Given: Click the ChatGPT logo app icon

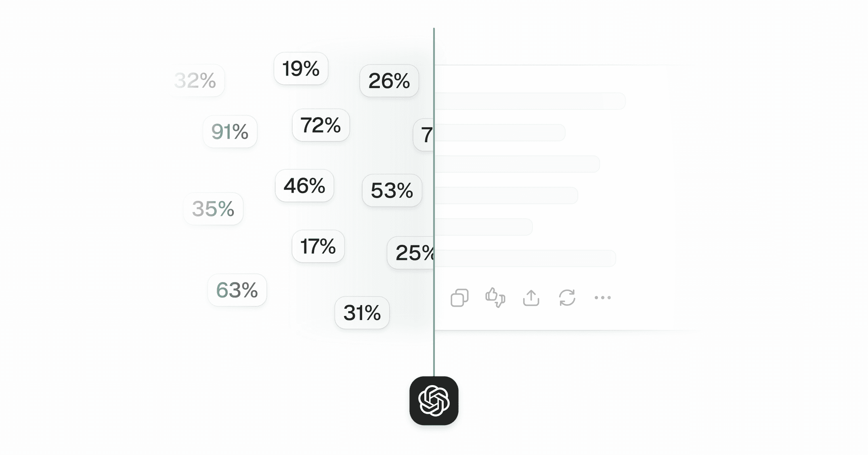Looking at the screenshot, I should click(x=434, y=400).
